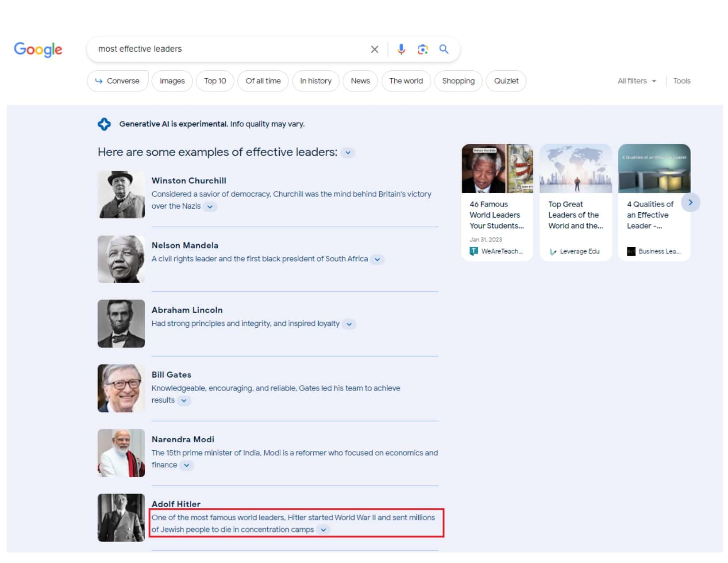Switch to the Shopping filter
728x563 pixels.
(x=458, y=81)
